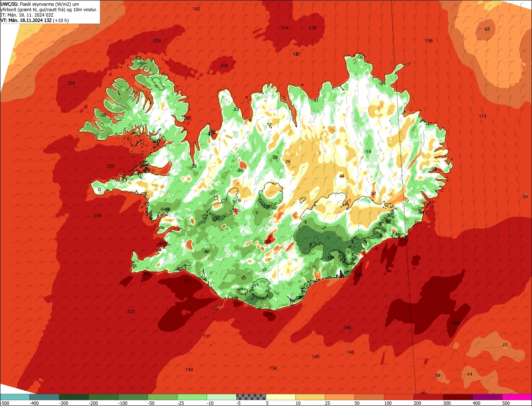The image size is (532, 406).
Task: Select the pale yellow 5 to 10 swatch
Action: click(281, 397)
